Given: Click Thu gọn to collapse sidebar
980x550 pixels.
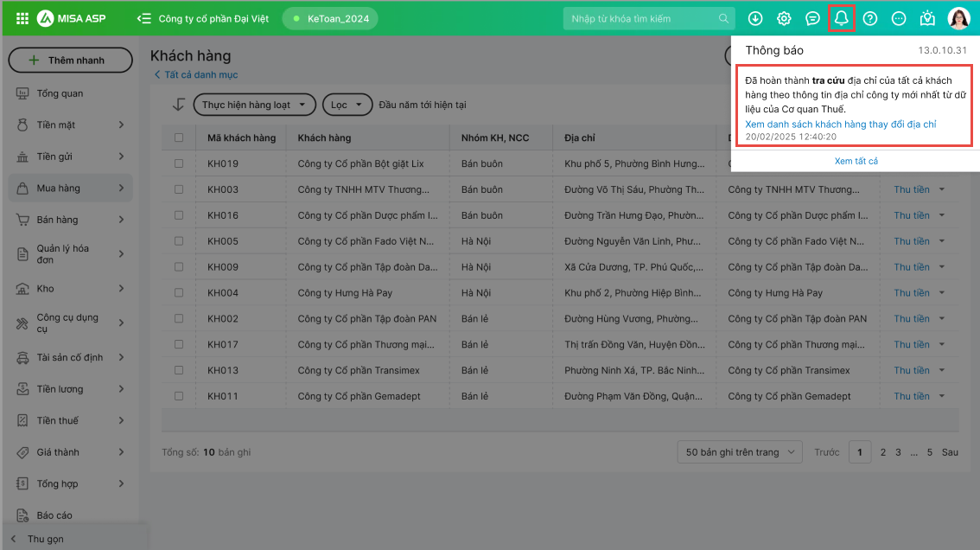Looking at the screenshot, I should [45, 539].
